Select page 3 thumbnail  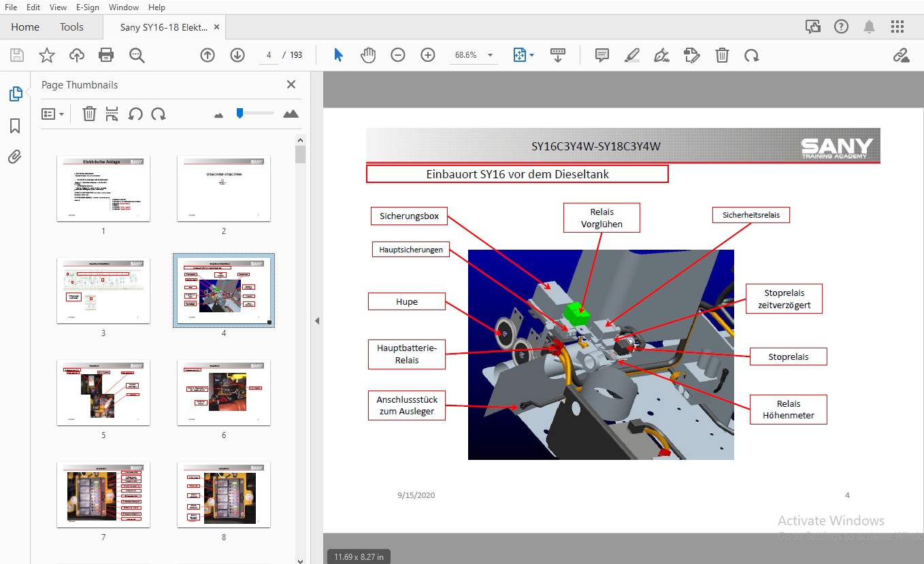103,291
